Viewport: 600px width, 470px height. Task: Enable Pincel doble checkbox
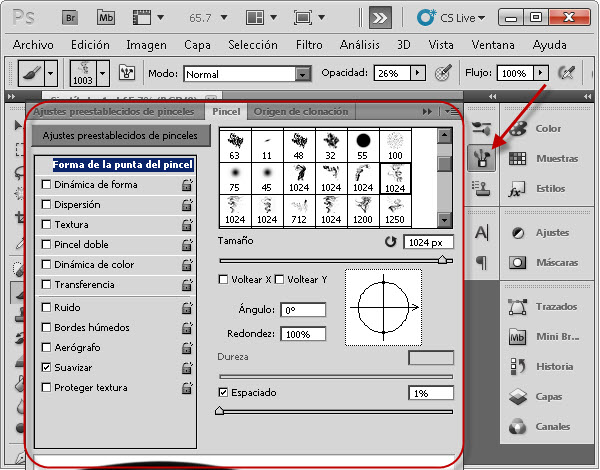click(46, 244)
